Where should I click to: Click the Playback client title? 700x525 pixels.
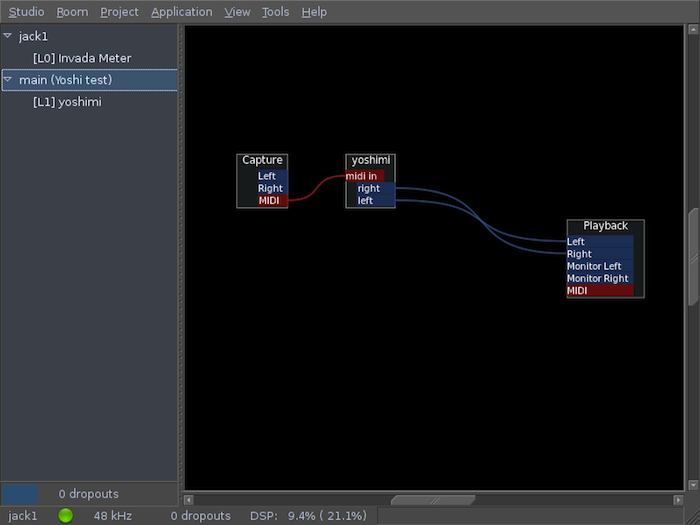605,226
